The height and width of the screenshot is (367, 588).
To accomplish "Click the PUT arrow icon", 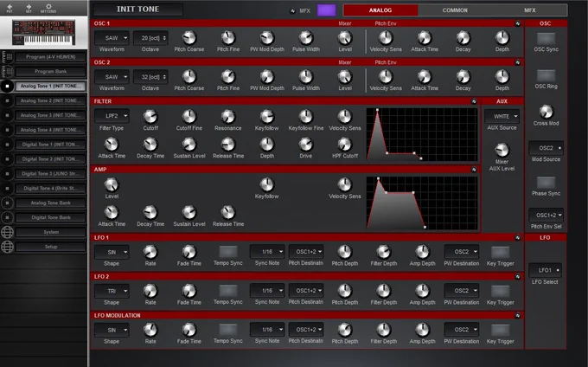I will [x=10, y=8].
